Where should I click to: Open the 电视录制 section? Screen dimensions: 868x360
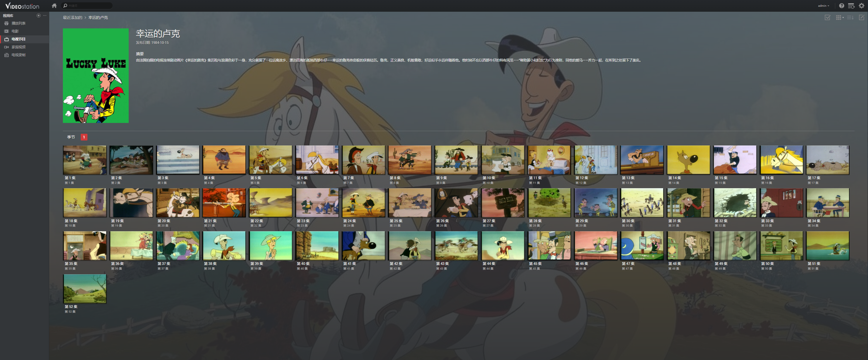[18, 55]
